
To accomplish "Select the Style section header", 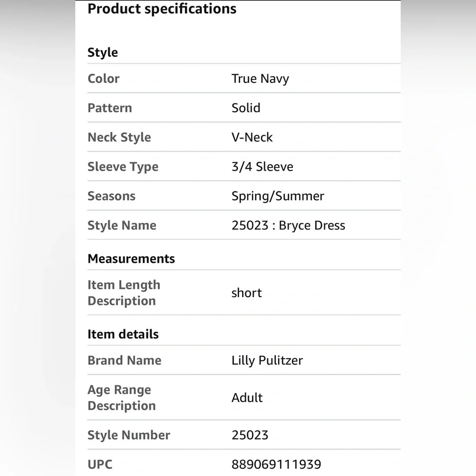I will tap(102, 52).
